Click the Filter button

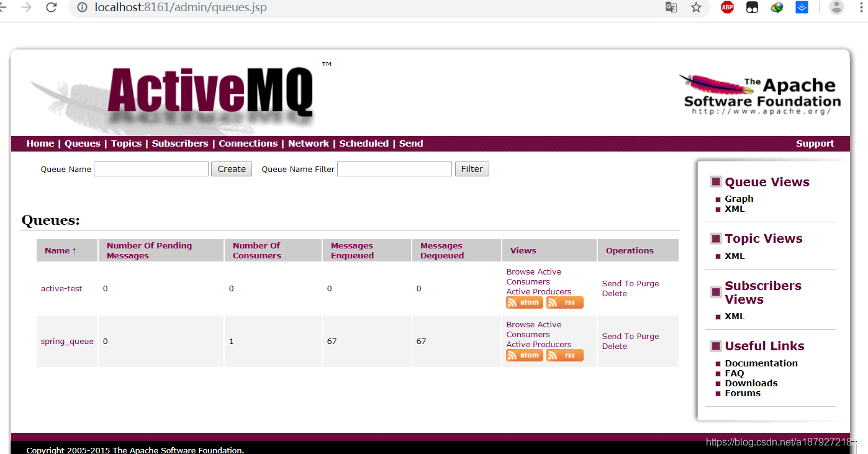pos(472,169)
